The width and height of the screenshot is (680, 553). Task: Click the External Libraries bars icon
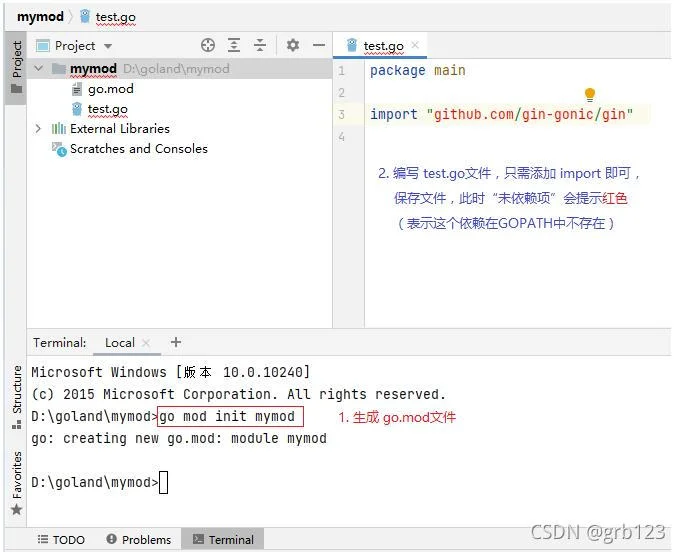click(59, 128)
